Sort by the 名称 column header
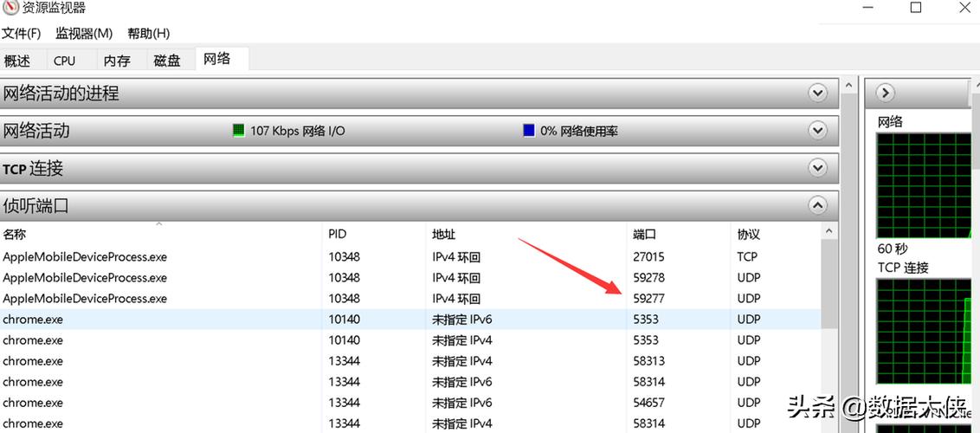Screen dimensions: 980x433 [15, 235]
